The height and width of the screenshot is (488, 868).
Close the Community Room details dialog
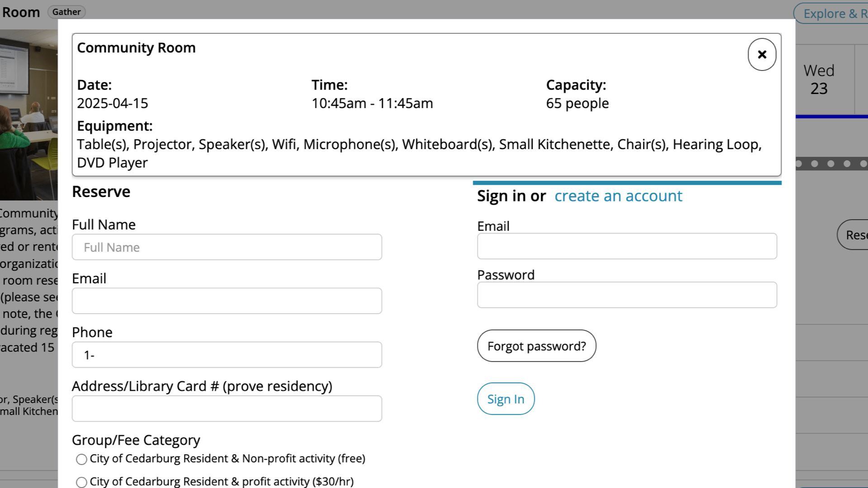[x=762, y=54]
